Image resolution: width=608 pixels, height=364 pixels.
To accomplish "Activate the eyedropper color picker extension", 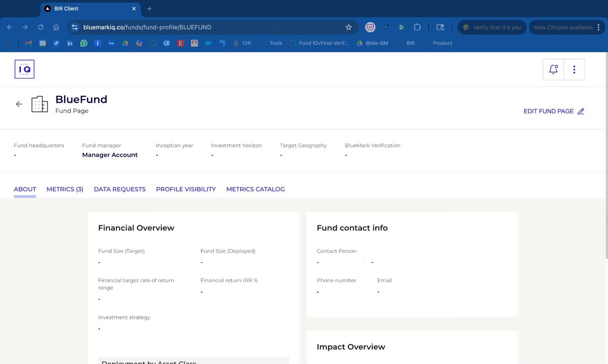I will click(x=387, y=27).
